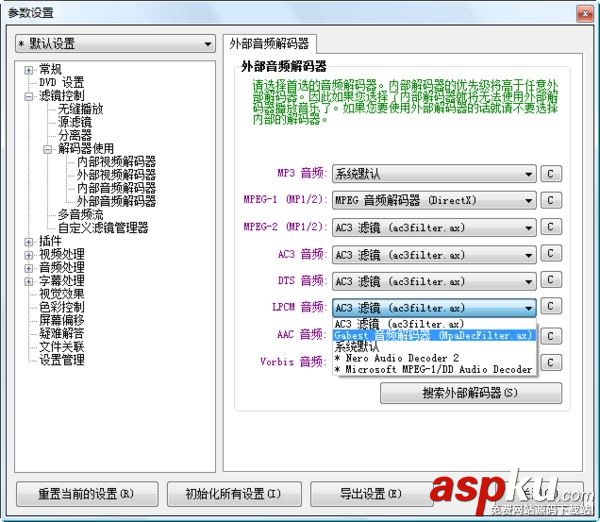This screenshot has height=522, width=600.
Task: Collapse the 滤镜控制 tree node
Action: click(28, 96)
